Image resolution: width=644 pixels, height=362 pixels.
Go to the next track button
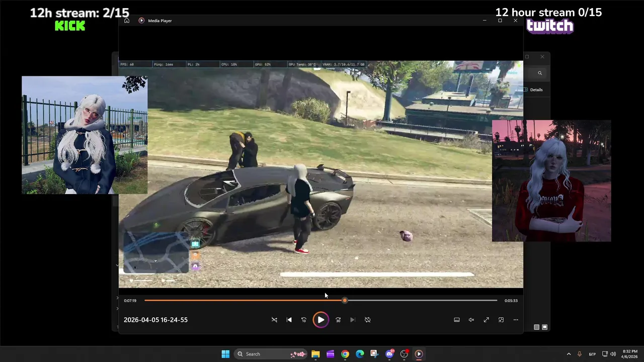coord(353,320)
